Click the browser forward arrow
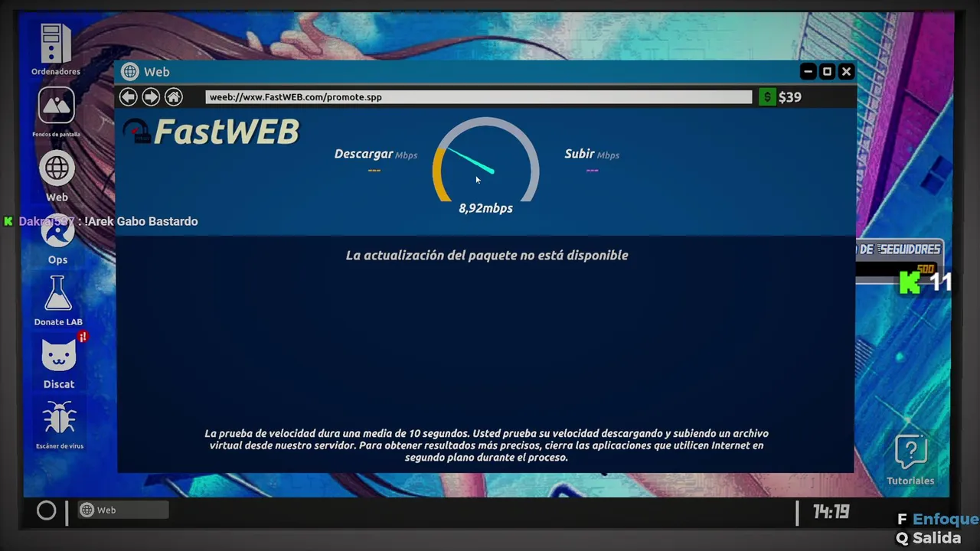 click(151, 96)
